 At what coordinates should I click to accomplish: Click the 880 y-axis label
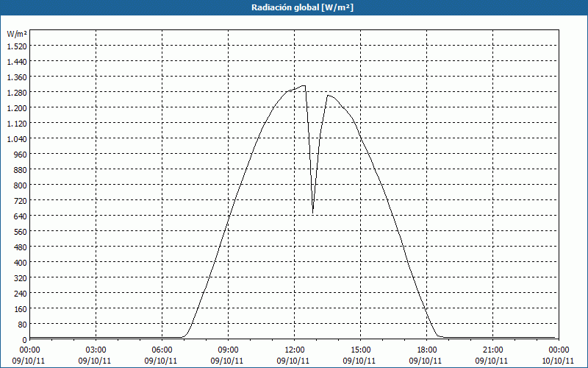[21, 170]
